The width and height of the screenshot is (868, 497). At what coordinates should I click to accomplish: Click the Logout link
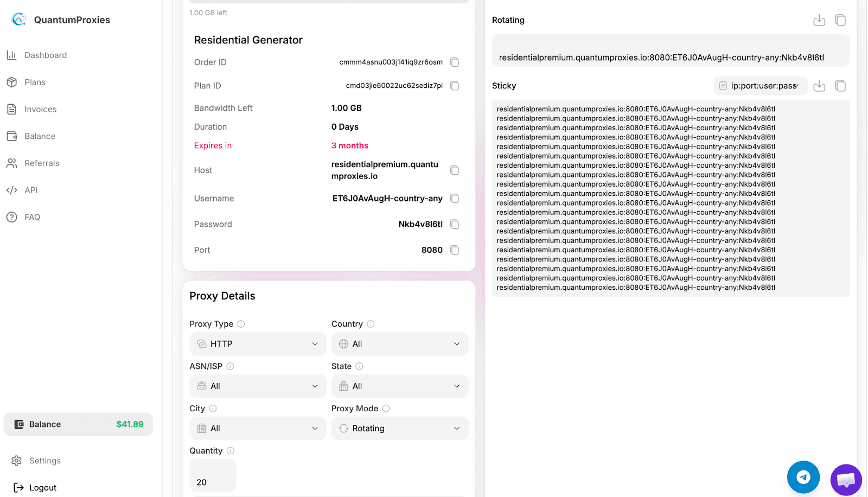[42, 488]
